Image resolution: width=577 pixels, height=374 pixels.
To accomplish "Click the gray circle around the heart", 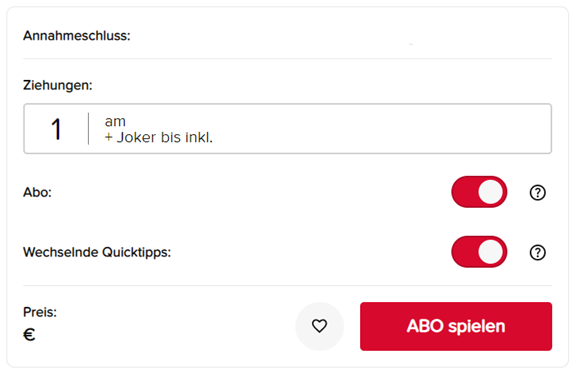I will pos(319,326).
